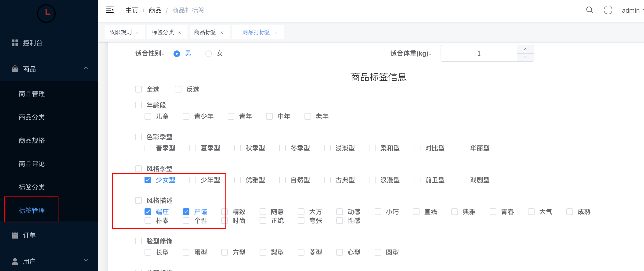Toggle fullscreen mode icon
This screenshot has width=644, height=271.
[608, 10]
